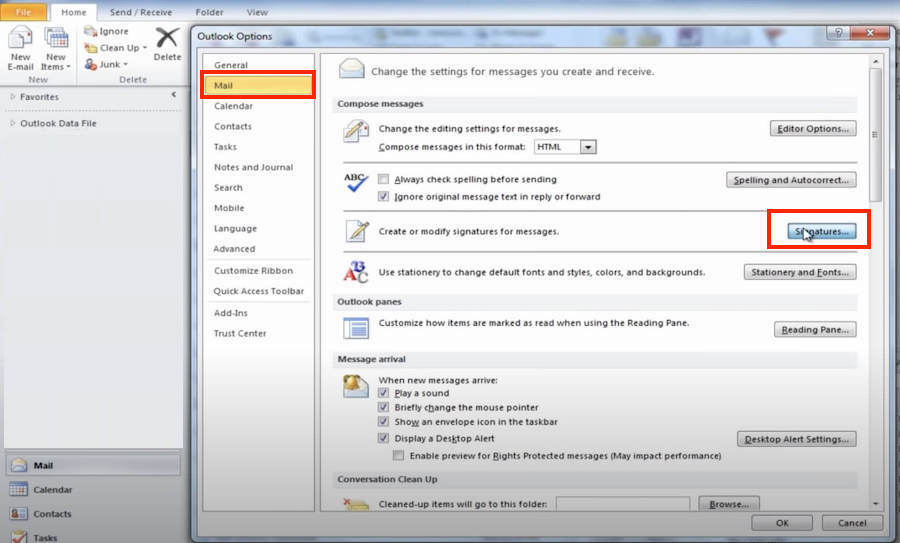Image resolution: width=900 pixels, height=543 pixels.
Task: Open Desktop Alert Settings
Action: click(x=797, y=439)
